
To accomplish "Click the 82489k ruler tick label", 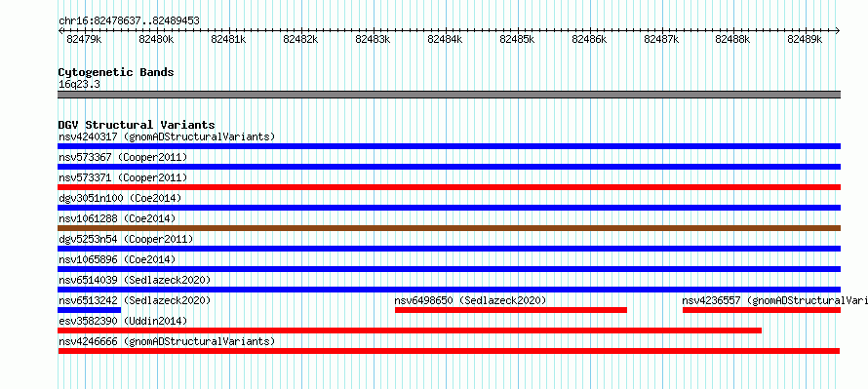I will point(806,39).
